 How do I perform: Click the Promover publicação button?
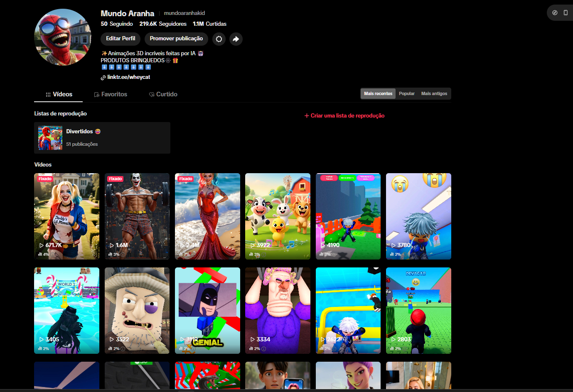pyautogui.click(x=176, y=39)
